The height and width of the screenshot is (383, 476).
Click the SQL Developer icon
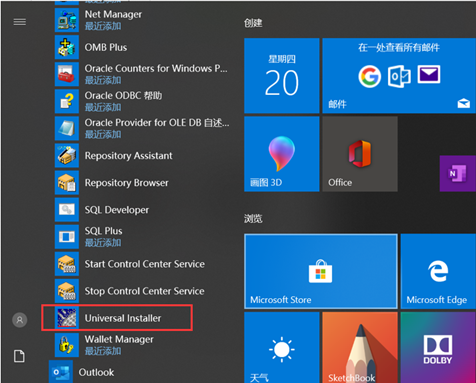click(67, 210)
